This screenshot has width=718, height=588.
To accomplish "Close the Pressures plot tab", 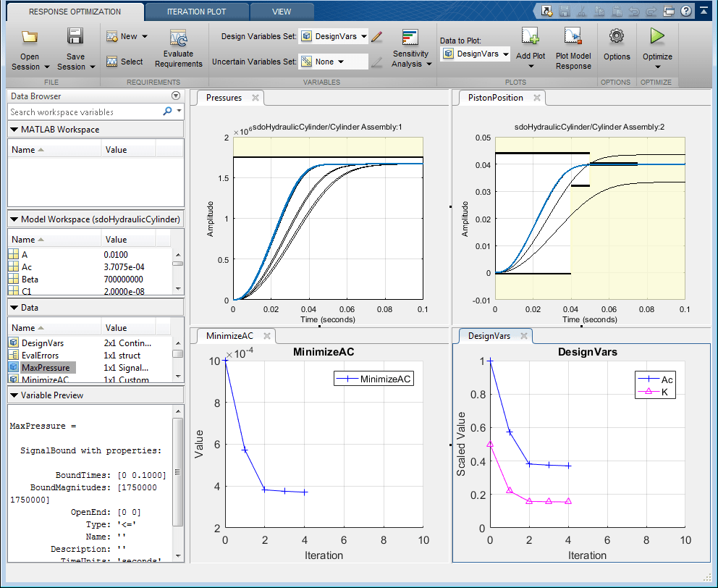I will coord(255,98).
